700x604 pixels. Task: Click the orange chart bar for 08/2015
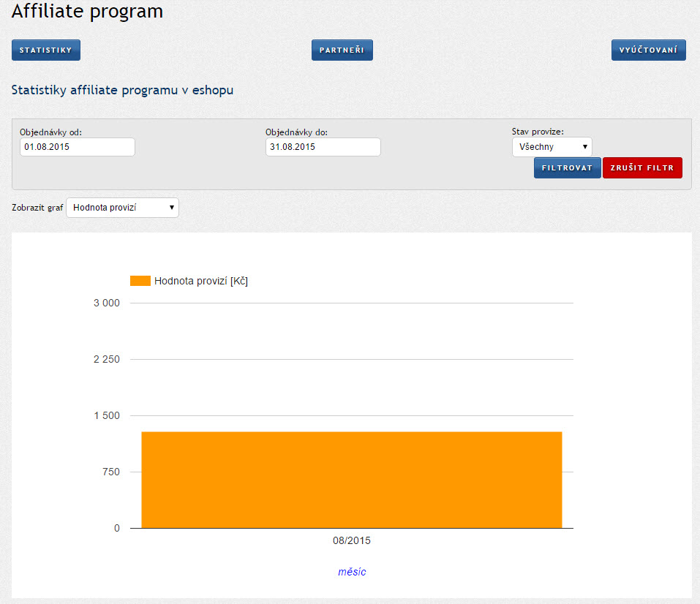[x=351, y=479]
